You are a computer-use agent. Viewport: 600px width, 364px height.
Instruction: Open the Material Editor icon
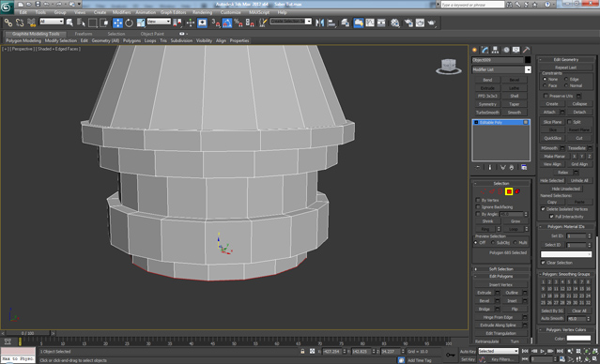coord(395,23)
